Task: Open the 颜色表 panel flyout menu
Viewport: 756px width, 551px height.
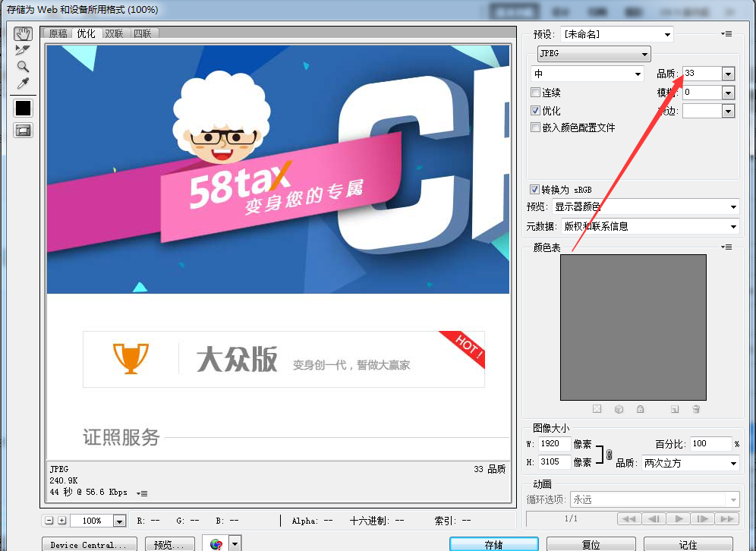Action: point(726,247)
